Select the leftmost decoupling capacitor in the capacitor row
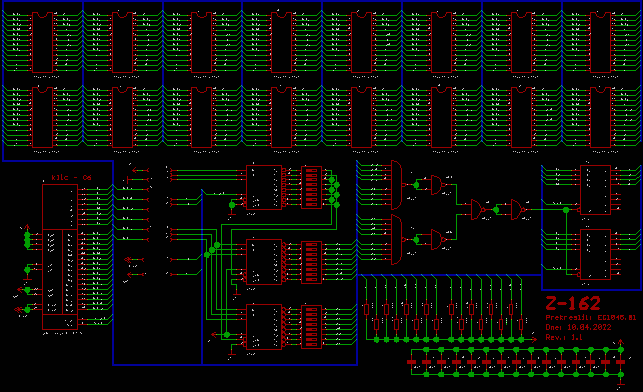This screenshot has height=392, width=643. [411, 362]
